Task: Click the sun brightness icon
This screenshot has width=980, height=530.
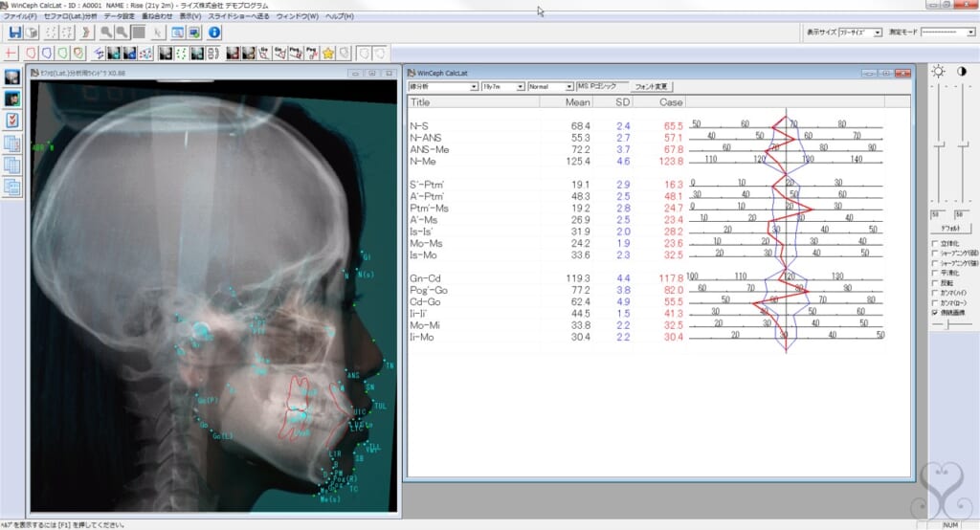Action: pyautogui.click(x=938, y=72)
